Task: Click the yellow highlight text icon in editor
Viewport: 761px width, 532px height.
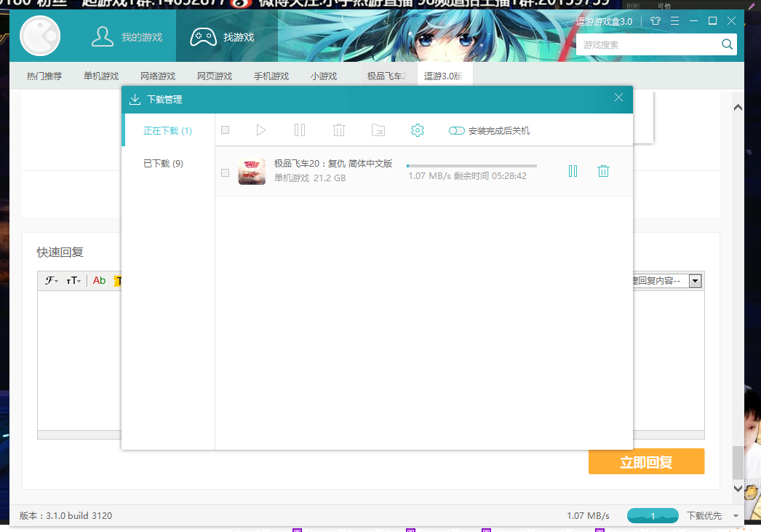Action: click(117, 281)
